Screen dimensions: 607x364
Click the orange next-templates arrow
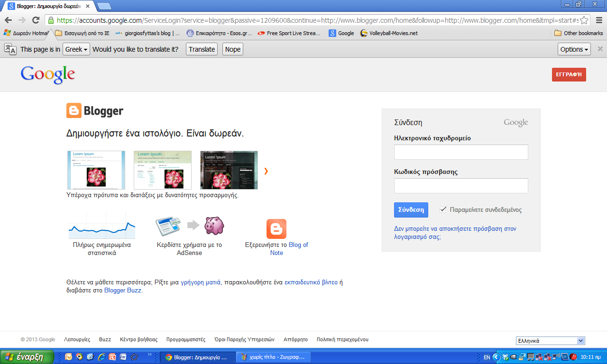[x=266, y=171]
